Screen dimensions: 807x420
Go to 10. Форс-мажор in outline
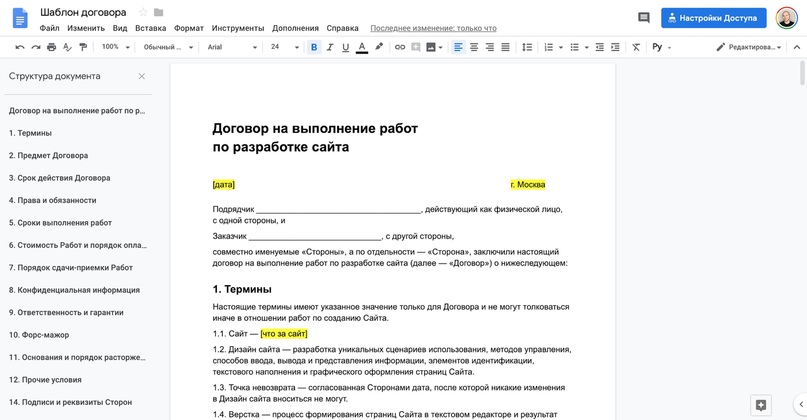(39, 335)
